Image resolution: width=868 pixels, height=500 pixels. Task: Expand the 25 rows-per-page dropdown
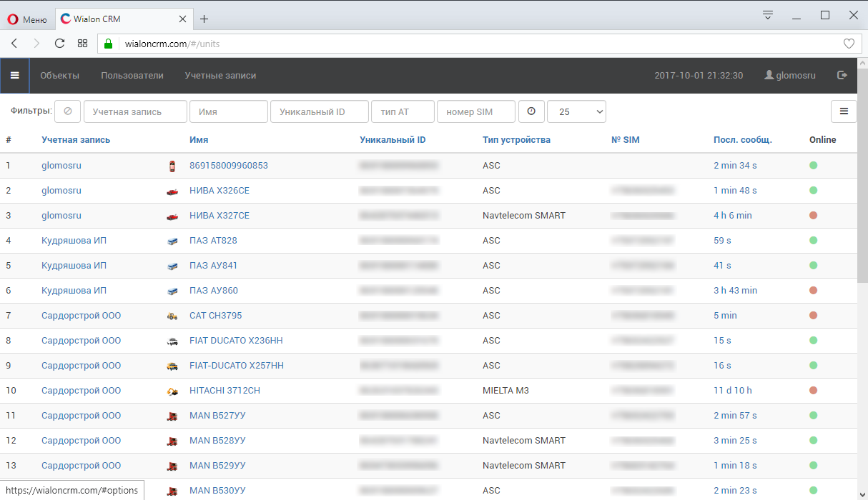576,112
